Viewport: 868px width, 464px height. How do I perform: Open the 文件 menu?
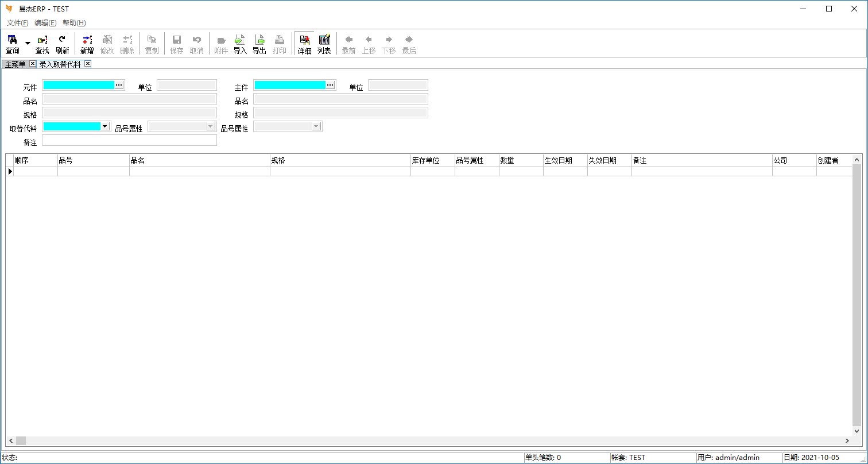(17, 23)
